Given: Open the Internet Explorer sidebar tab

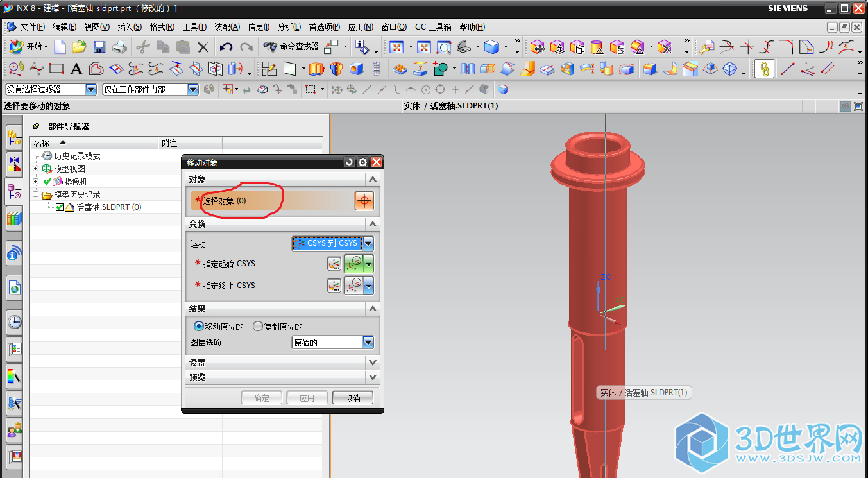Looking at the screenshot, I should [14, 289].
